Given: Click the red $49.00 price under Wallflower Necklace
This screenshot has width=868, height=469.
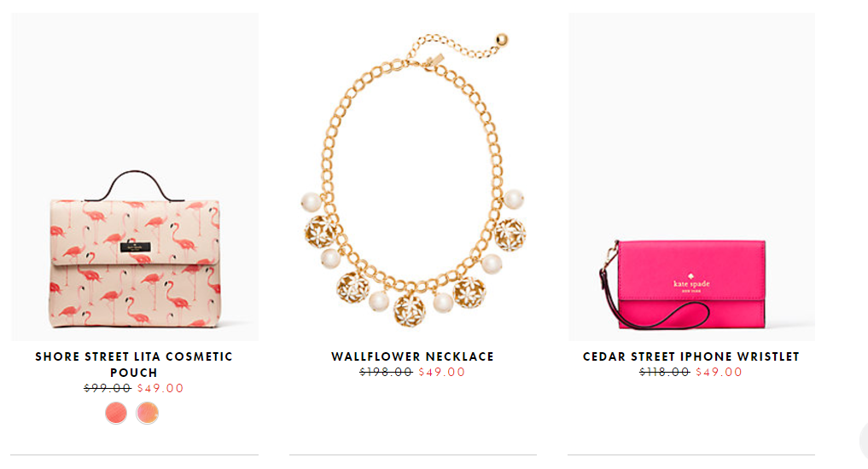Looking at the screenshot, I should (442, 372).
